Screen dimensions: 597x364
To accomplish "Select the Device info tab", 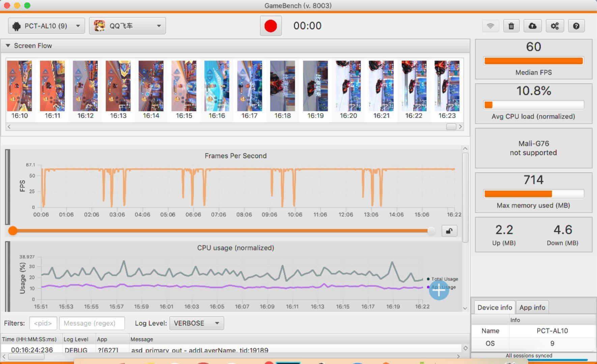I will click(494, 307).
